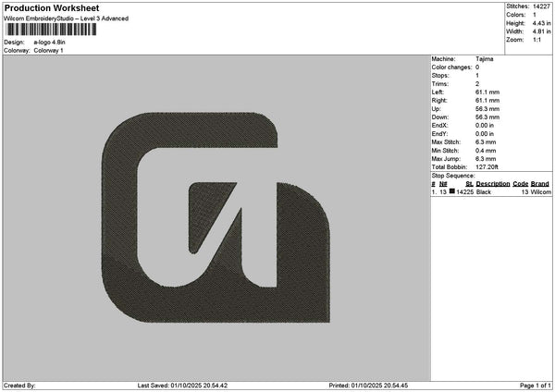Click the 'Wilcom EmbroideryStudio – Level 3 Advanced' text
The image size is (555, 392).
[67, 18]
